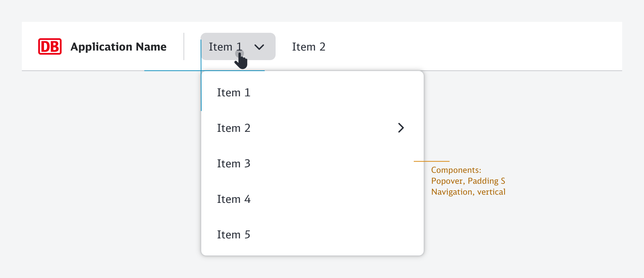The width and height of the screenshot is (644, 278).
Task: Click the down chevron in header Item 1
Action: pyautogui.click(x=259, y=47)
